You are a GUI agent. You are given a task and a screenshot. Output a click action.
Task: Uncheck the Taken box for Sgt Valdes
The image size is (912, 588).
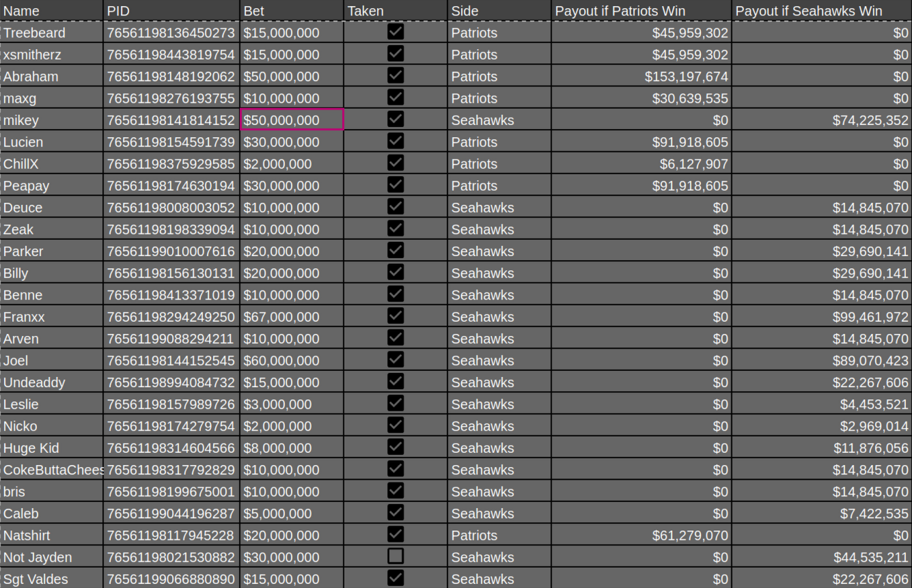pos(395,578)
